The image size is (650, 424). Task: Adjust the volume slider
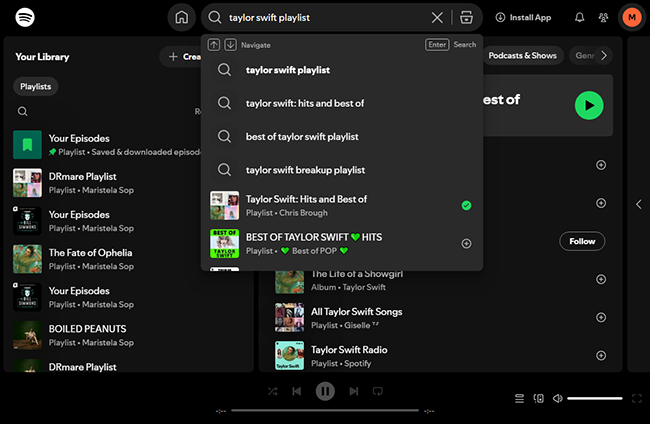pyautogui.click(x=595, y=398)
